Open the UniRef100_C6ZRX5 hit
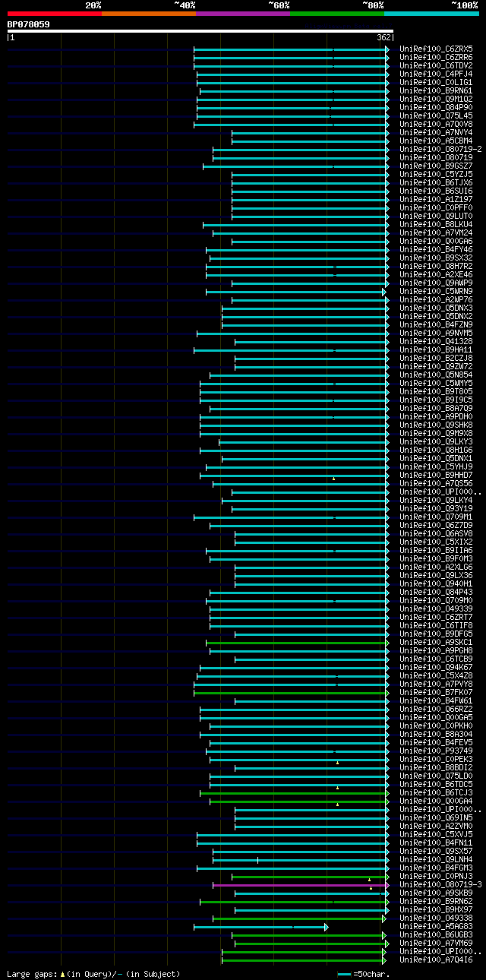 click(x=436, y=49)
